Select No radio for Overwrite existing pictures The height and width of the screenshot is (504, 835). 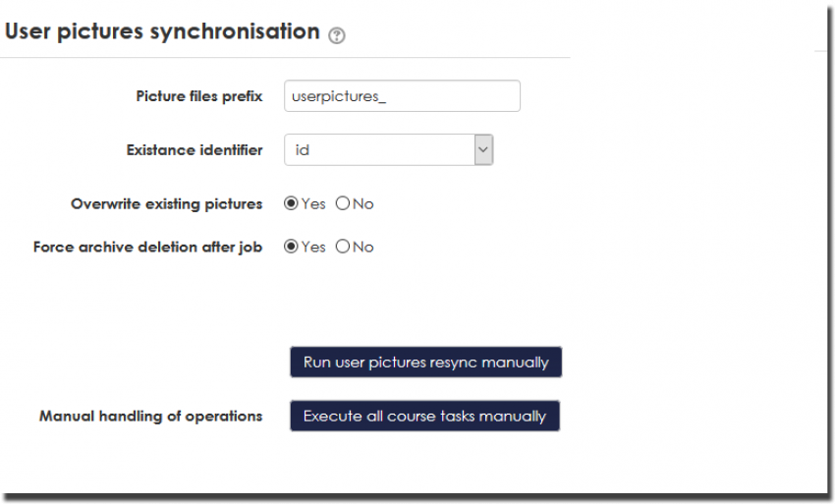343,204
